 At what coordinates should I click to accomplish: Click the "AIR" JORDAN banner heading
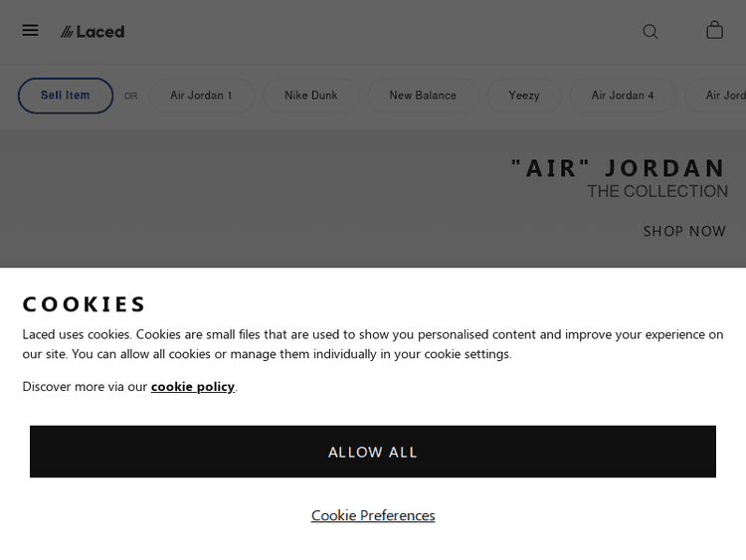[618, 168]
